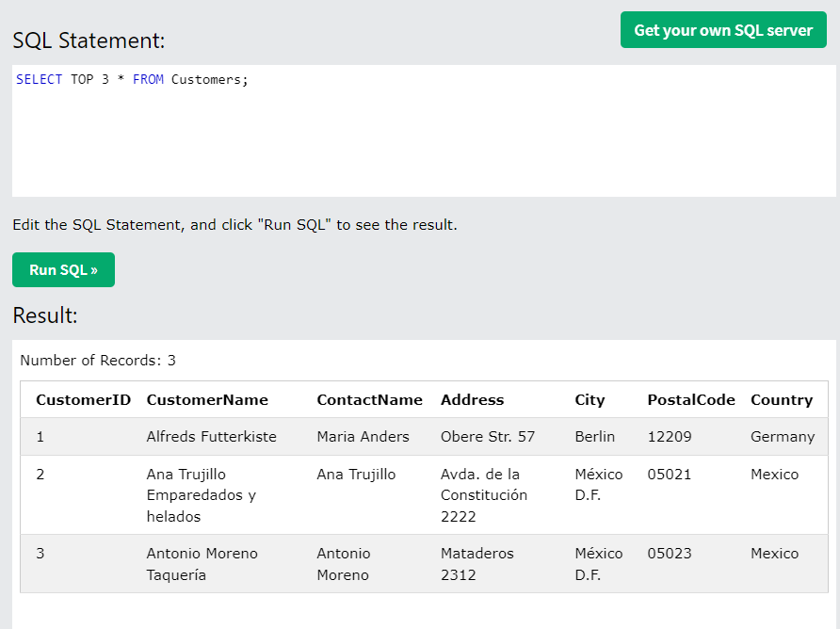Viewport: 840px width, 629px height.
Task: Click Mexico country in Ana Trujillo row
Action: [775, 475]
